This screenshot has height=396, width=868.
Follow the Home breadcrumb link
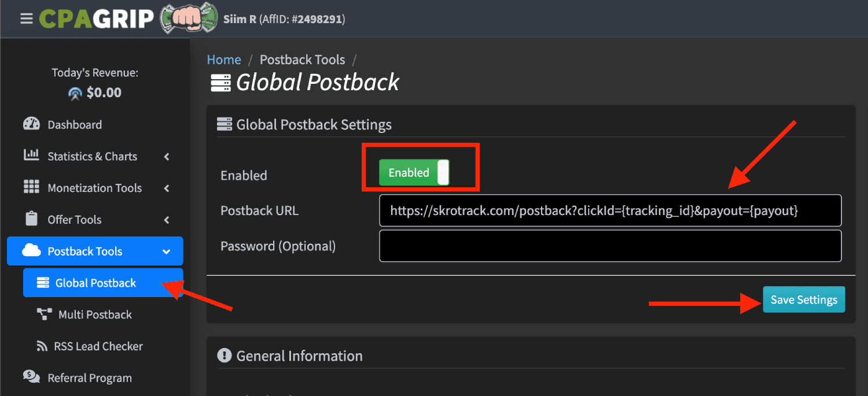224,60
